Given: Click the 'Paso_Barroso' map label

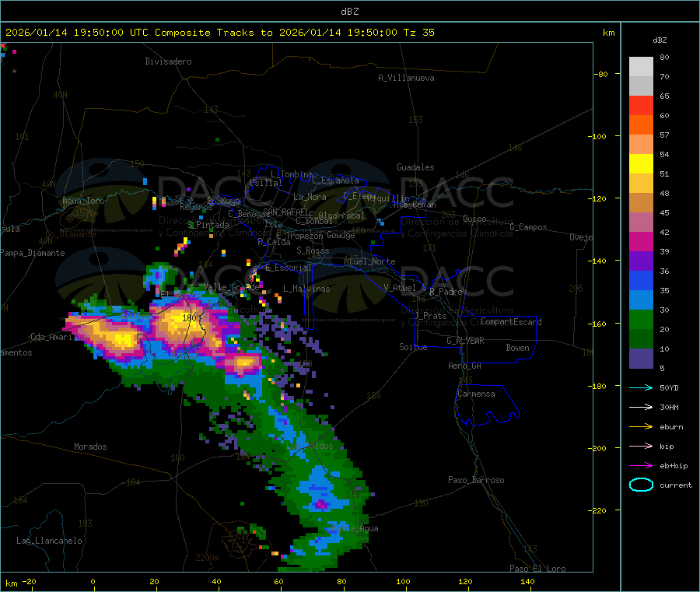Looking at the screenshot, I should tap(476, 481).
